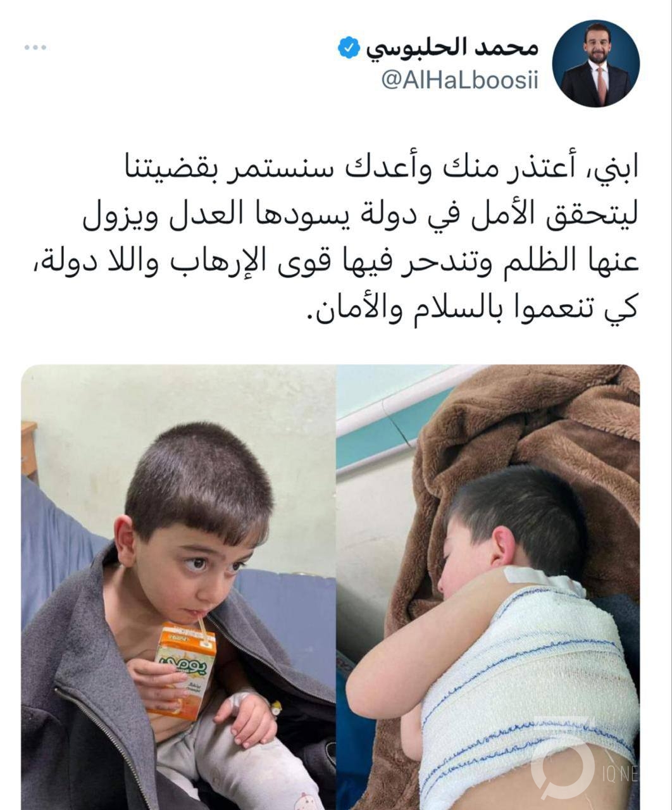
Task: Click the boy's face in left photo
Action: 193,566
